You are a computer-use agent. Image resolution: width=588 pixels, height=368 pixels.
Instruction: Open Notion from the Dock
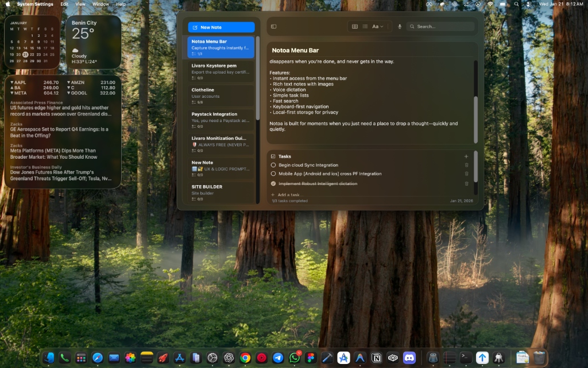(377, 359)
